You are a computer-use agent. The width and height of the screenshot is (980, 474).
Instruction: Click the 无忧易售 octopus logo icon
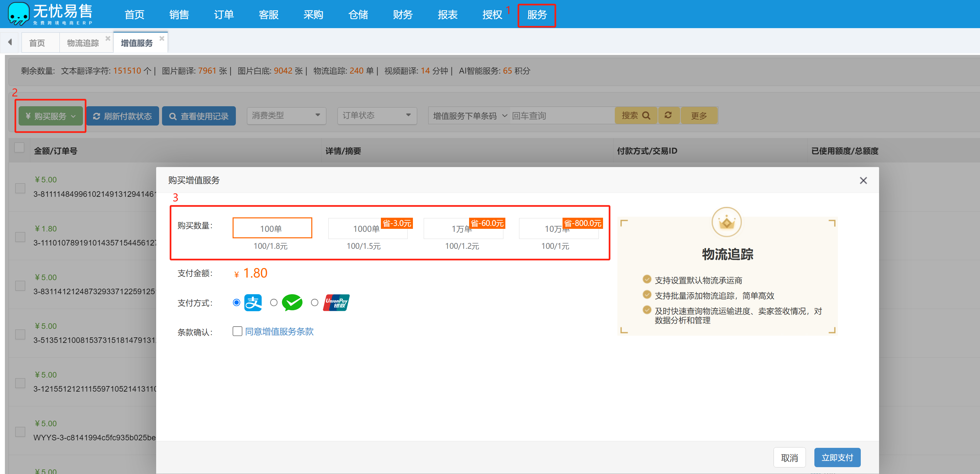[x=18, y=14]
